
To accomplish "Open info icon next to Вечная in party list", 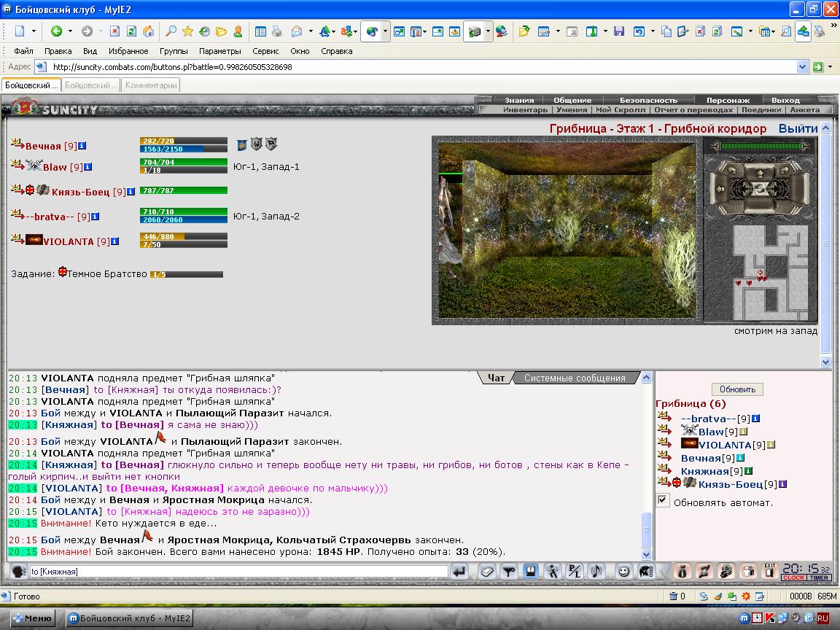I will (82, 146).
